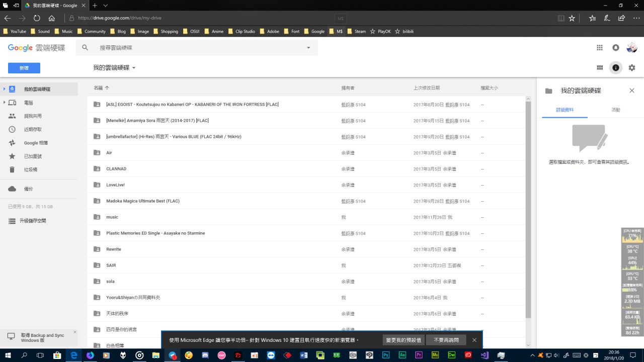
Task: Toggle the details info panel
Action: (x=615, y=68)
